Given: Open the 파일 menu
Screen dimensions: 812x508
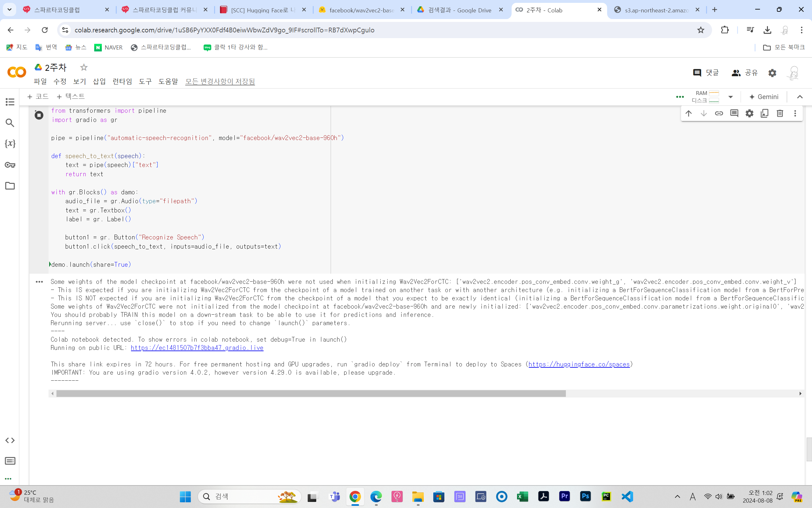Looking at the screenshot, I should (x=40, y=81).
